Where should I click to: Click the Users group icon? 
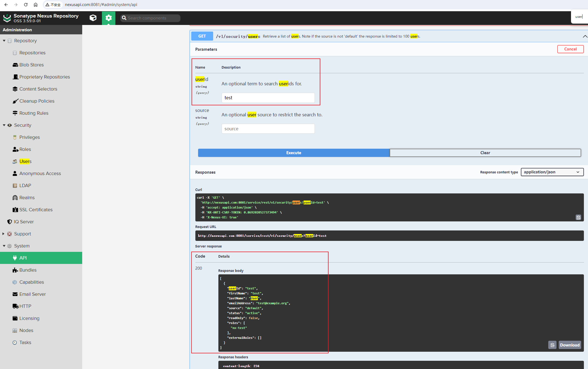[15, 161]
